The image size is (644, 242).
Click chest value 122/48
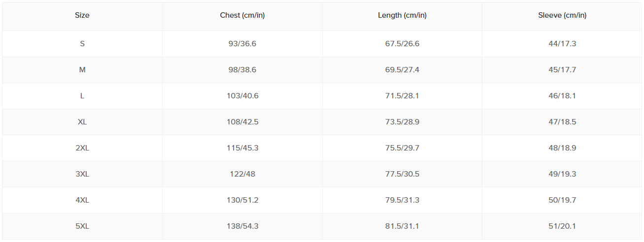(x=242, y=174)
